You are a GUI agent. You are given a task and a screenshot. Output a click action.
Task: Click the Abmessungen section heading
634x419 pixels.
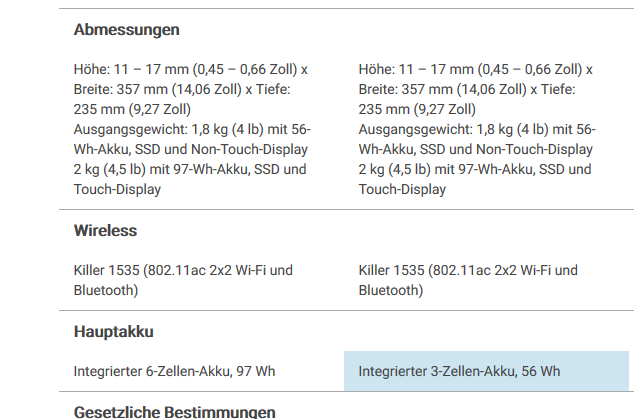click(x=127, y=30)
